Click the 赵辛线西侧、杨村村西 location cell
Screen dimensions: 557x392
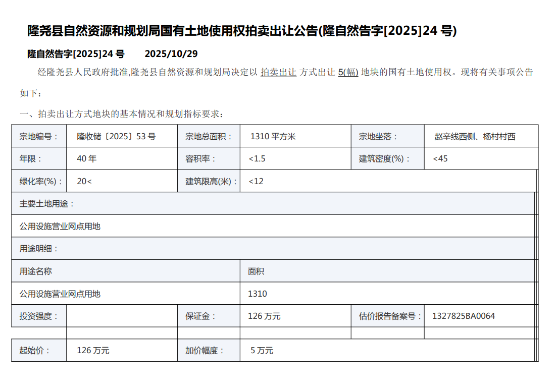[x=481, y=136]
